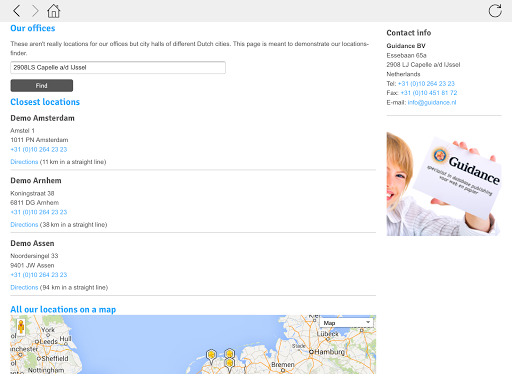512x374 pixels.
Task: Click the leftmost yellow map marker
Action: 211,357
